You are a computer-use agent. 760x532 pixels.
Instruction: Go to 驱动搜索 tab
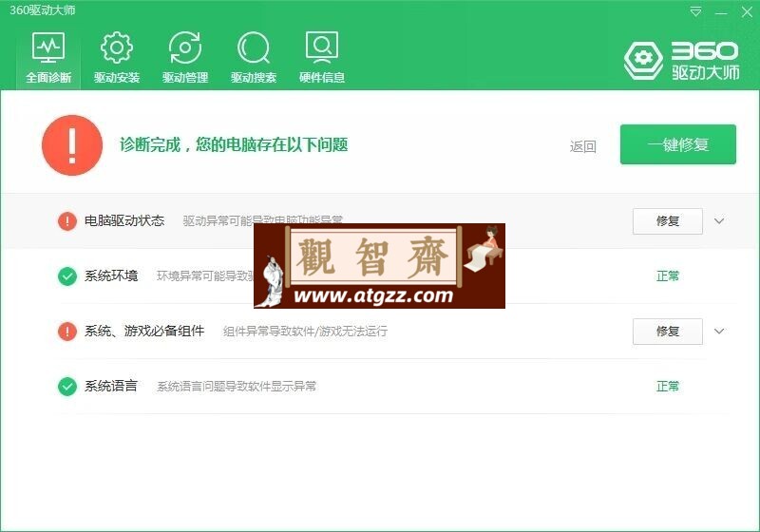(x=254, y=57)
